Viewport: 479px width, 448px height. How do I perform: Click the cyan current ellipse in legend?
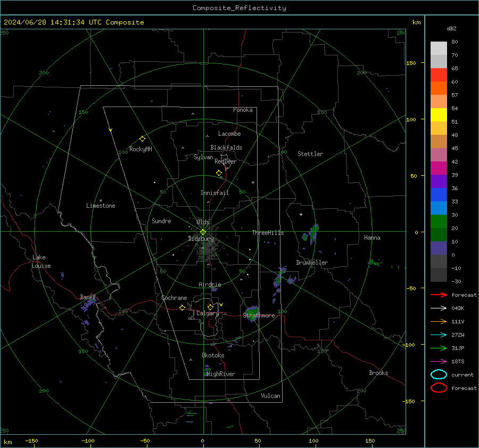click(439, 374)
